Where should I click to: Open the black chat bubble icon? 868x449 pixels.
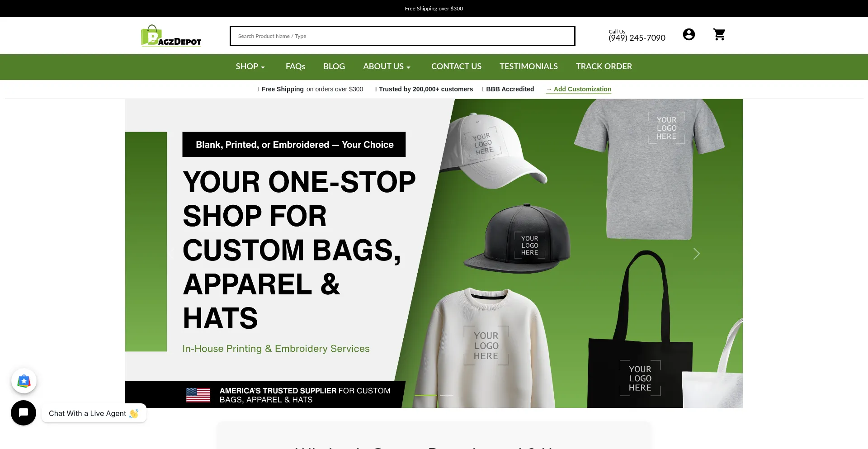[24, 412]
